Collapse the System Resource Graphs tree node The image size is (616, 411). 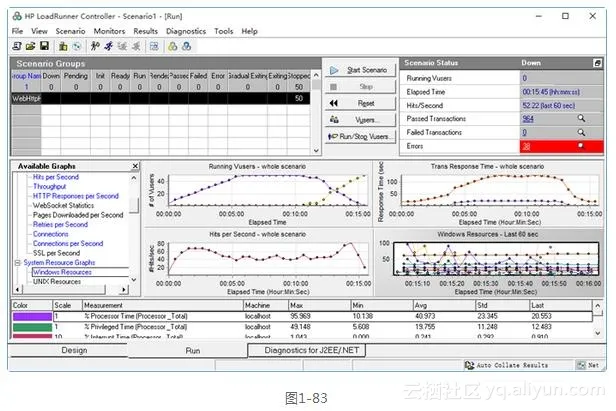pyautogui.click(x=17, y=262)
